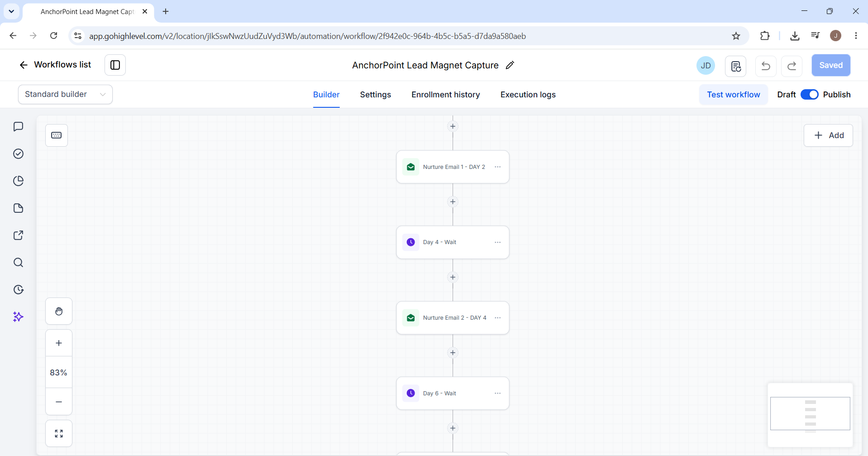Open the Enrollment history tab
The height and width of the screenshot is (456, 868).
[445, 95]
